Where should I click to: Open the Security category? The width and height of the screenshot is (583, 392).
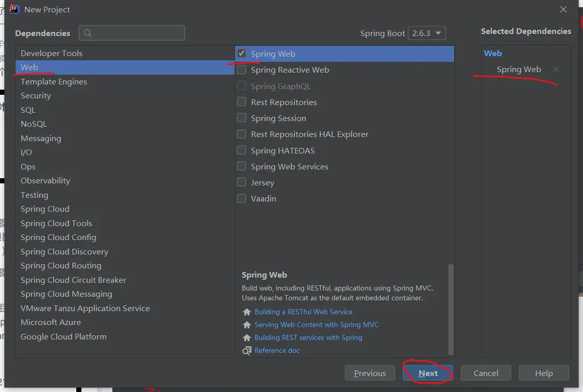(125, 95)
